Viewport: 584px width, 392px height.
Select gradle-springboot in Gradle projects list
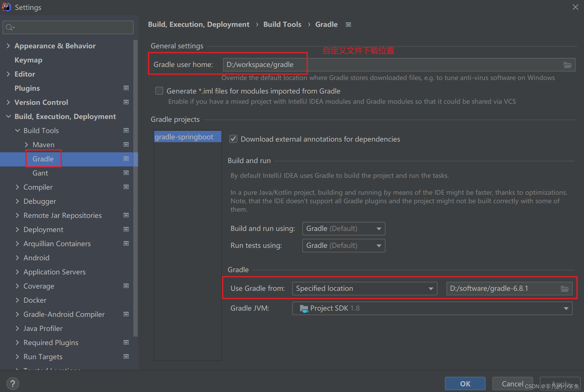click(x=184, y=137)
